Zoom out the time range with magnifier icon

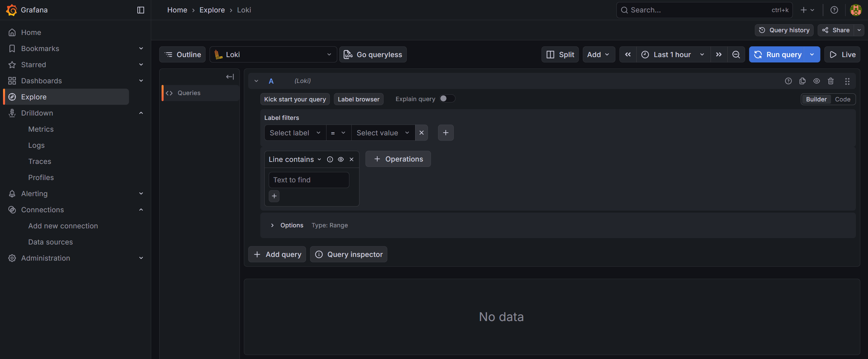[736, 54]
